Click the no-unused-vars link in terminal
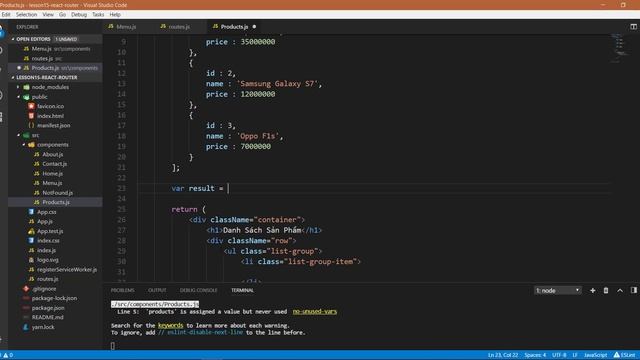640x360 pixels. pyautogui.click(x=315, y=311)
